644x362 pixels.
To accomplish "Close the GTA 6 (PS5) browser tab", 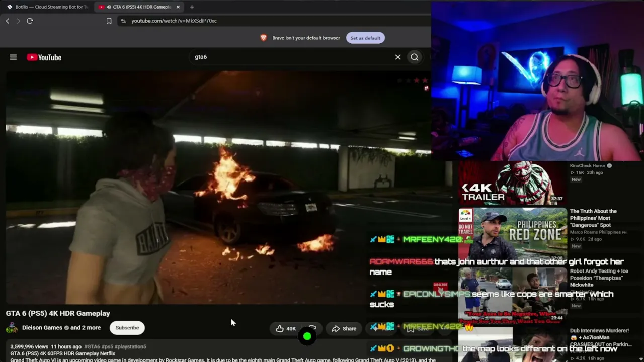I will [178, 7].
